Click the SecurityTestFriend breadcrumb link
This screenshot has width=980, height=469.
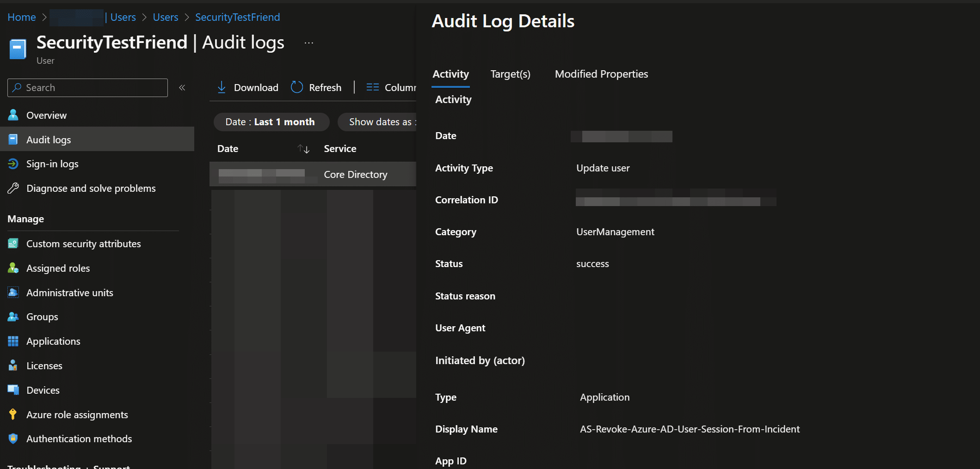point(237,18)
